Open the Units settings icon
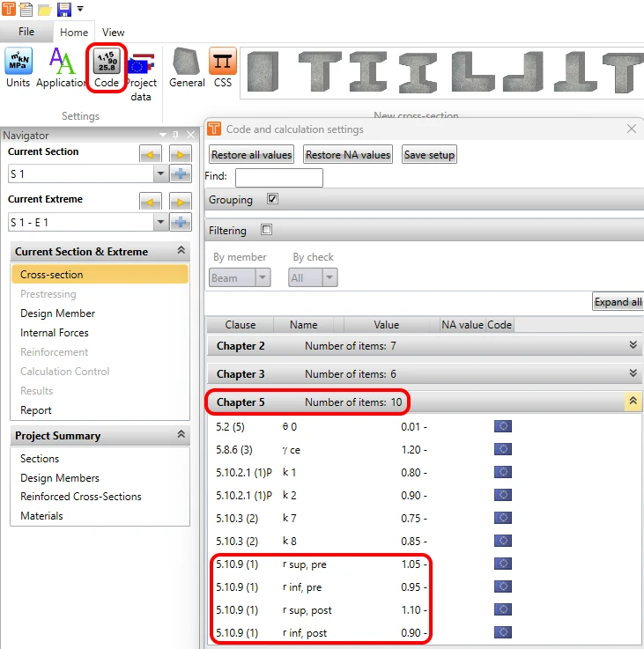644x649 pixels. click(x=19, y=68)
